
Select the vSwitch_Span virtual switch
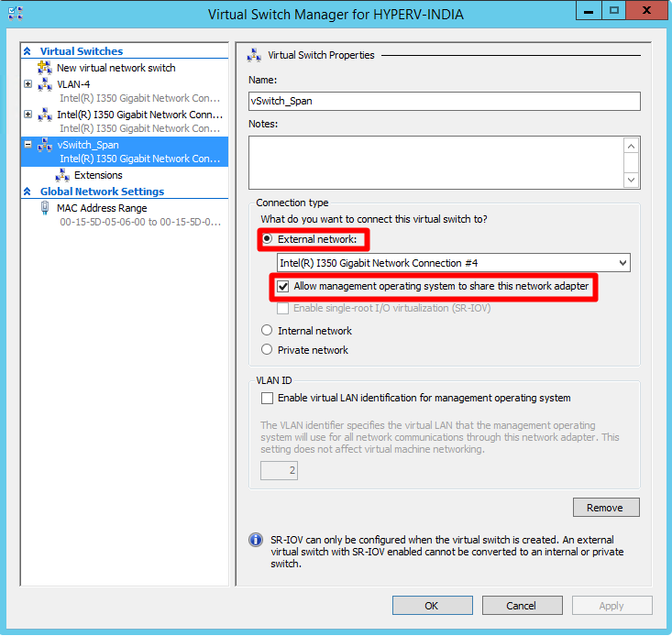pos(125,151)
